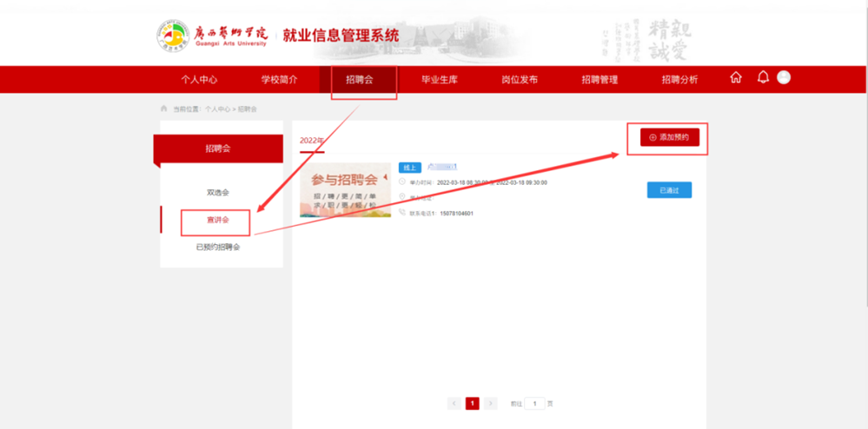The height and width of the screenshot is (429, 868).
Task: Click the 已通过 status button
Action: point(669,190)
